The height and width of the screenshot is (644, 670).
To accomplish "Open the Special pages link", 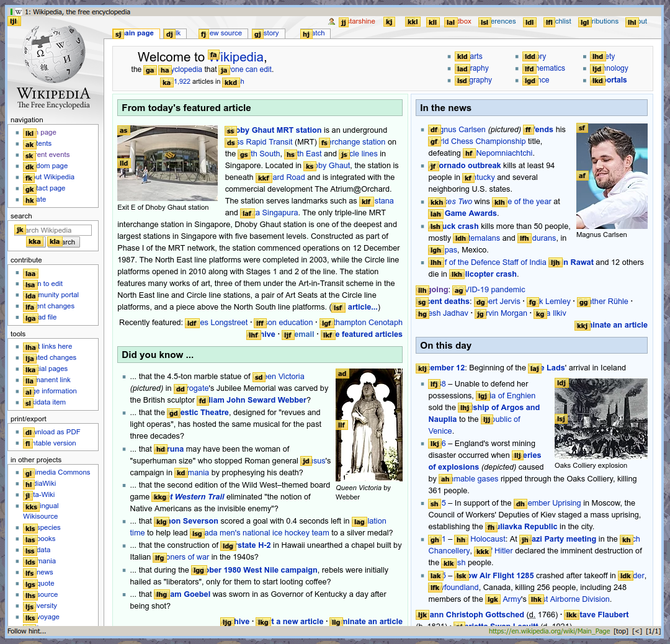I will pos(45,369).
